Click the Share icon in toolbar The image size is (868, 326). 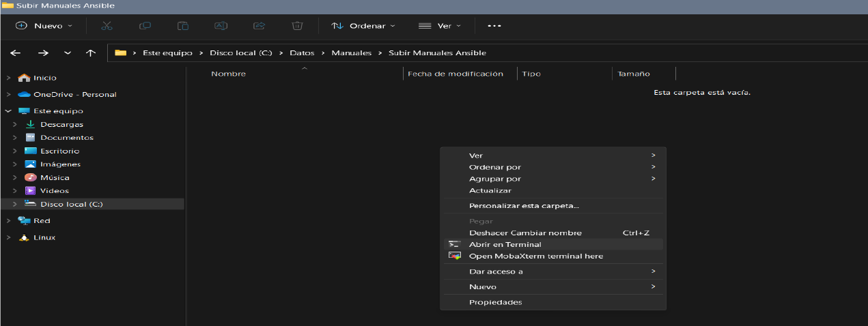[x=259, y=26]
